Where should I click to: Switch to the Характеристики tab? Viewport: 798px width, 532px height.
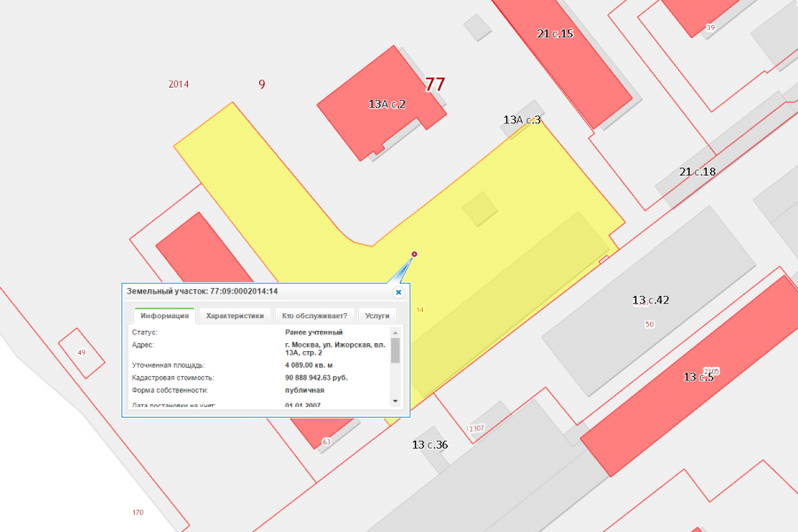coord(235,316)
